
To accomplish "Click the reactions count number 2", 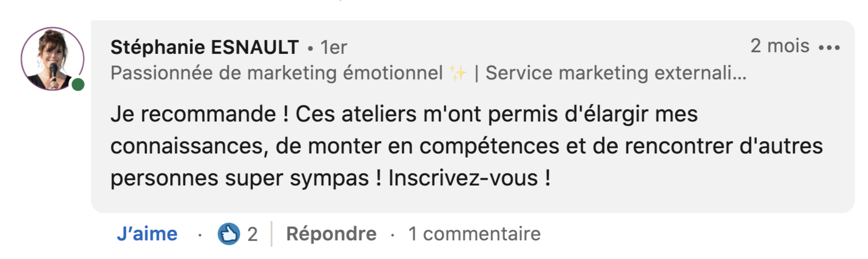I will coord(252,234).
